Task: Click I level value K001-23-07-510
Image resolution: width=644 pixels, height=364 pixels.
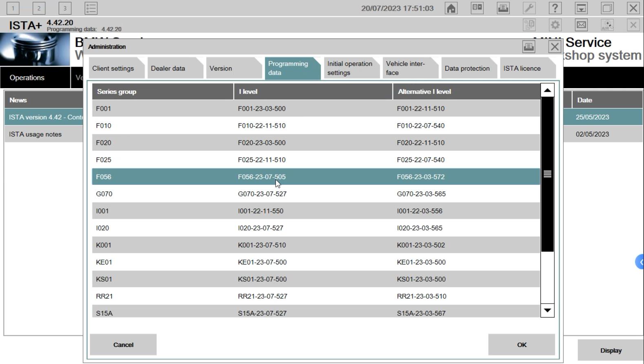Action: pos(262,245)
